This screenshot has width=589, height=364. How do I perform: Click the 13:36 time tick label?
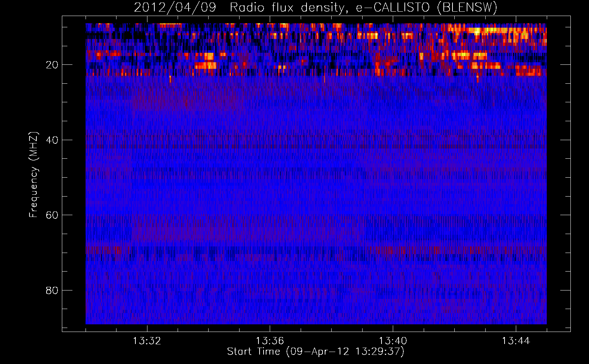(270, 341)
